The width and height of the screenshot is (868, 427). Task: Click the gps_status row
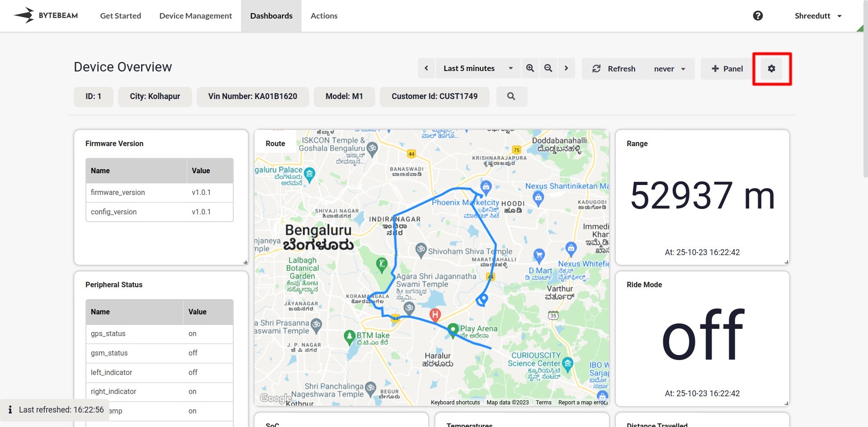click(160, 334)
